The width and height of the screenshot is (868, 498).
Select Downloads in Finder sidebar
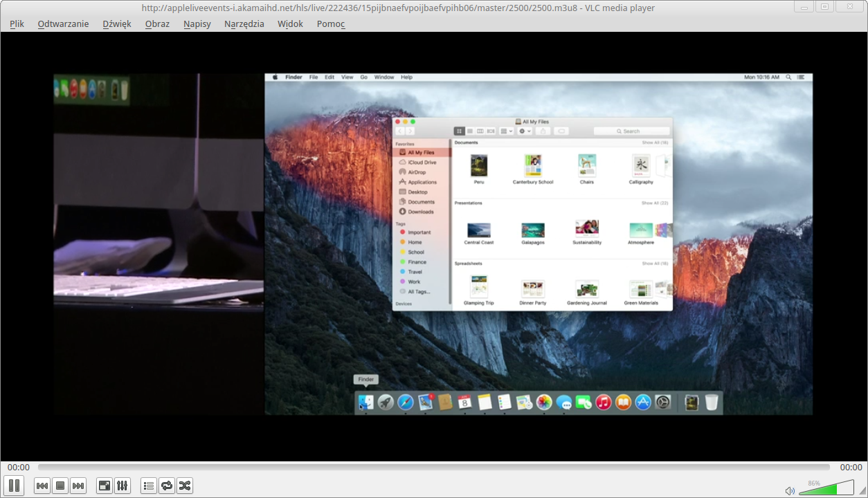pyautogui.click(x=422, y=212)
